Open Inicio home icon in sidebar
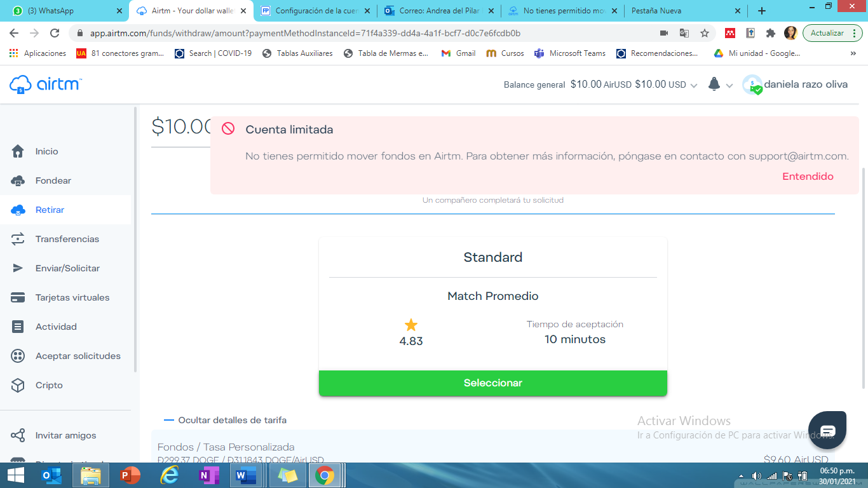 click(x=18, y=151)
